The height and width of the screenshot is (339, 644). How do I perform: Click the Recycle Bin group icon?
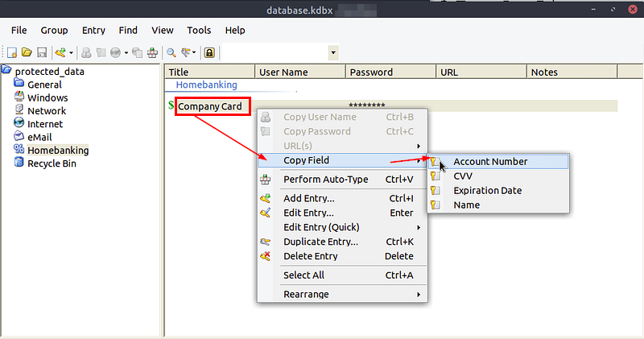[19, 163]
